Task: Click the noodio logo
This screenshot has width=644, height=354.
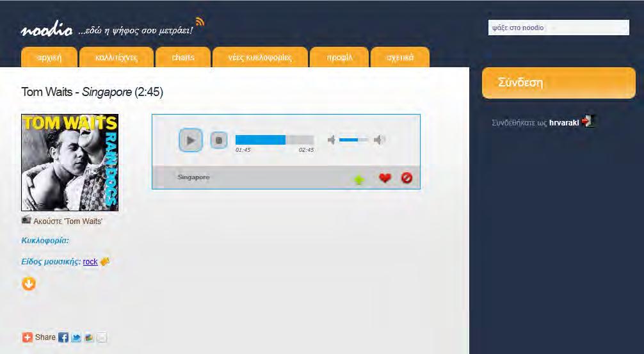Action: tap(47, 29)
